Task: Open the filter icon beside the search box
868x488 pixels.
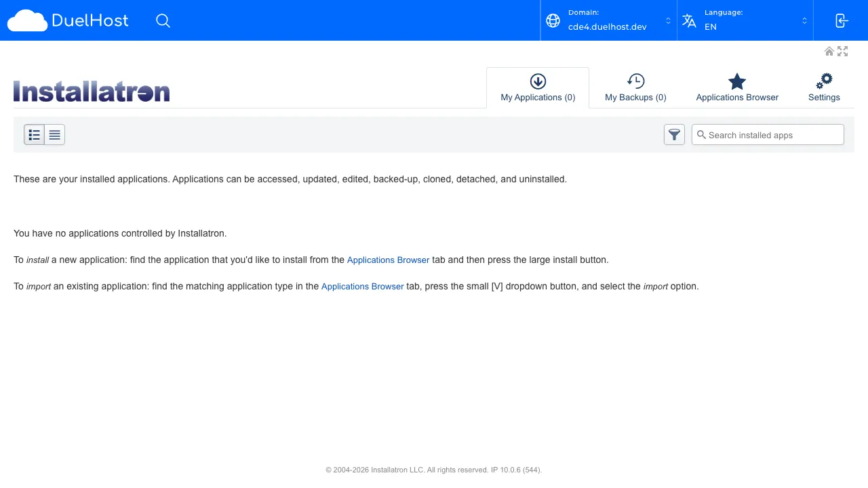Action: pyautogui.click(x=674, y=134)
